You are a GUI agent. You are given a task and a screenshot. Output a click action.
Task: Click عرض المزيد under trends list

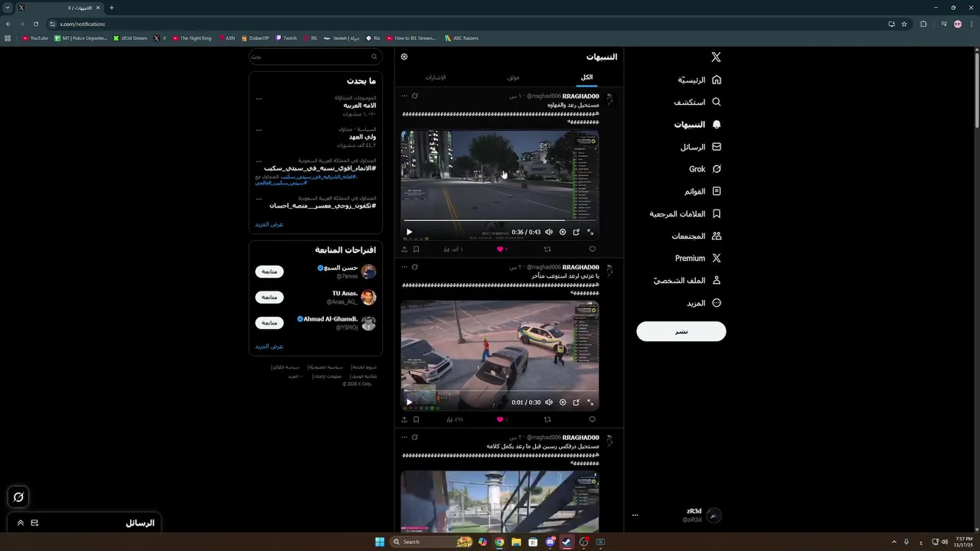coord(269,224)
